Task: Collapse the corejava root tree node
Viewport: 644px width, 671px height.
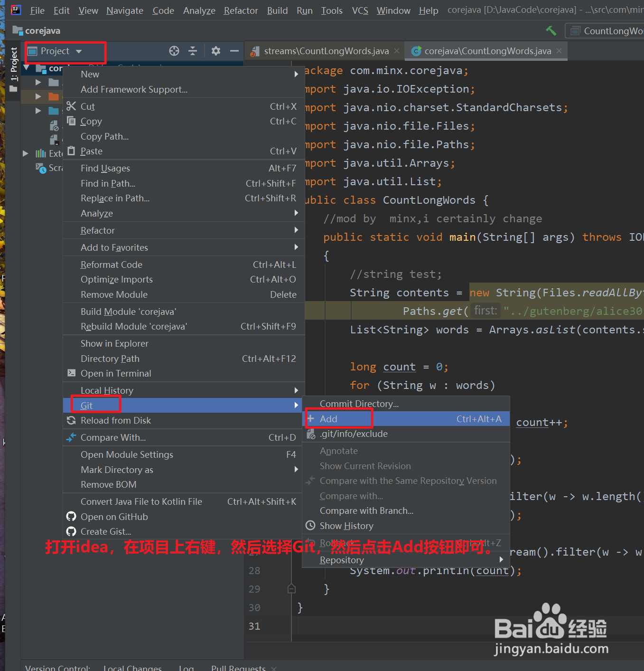Action: [x=27, y=68]
